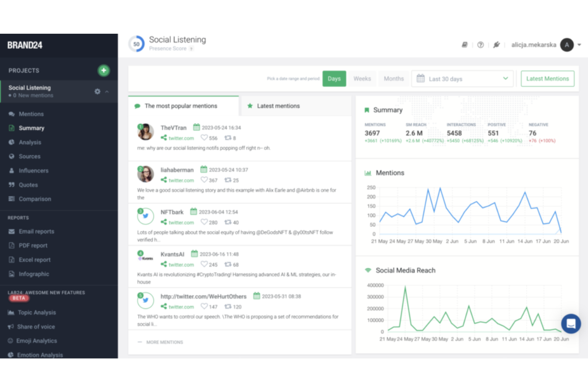
Task: Open the documentation book icon in header
Action: pos(464,45)
